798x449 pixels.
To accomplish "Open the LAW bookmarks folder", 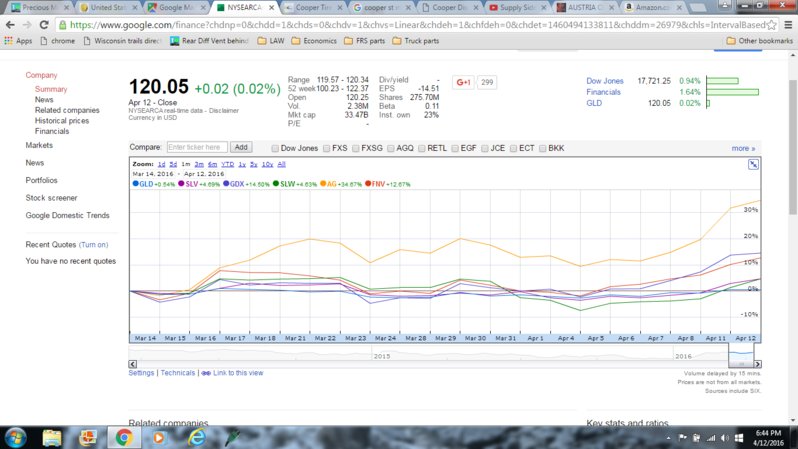I will (x=271, y=41).
